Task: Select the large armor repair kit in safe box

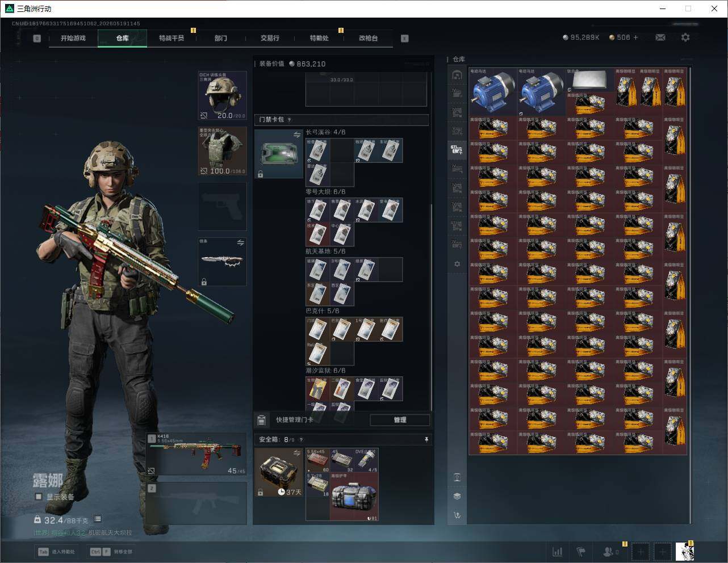Action: point(354,497)
